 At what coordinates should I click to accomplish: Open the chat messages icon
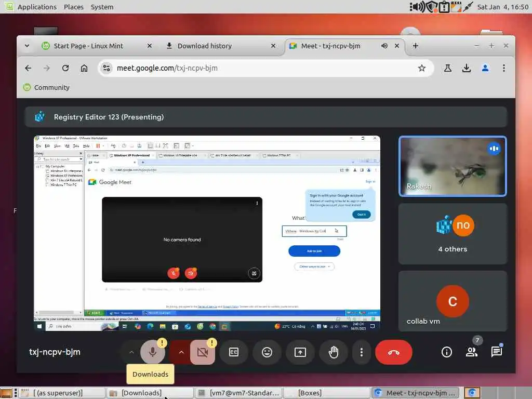496,352
